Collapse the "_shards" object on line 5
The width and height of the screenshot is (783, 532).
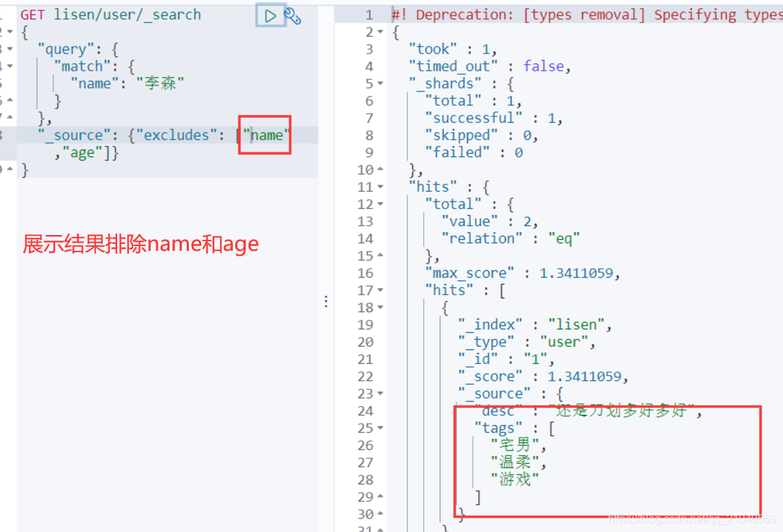tap(380, 83)
